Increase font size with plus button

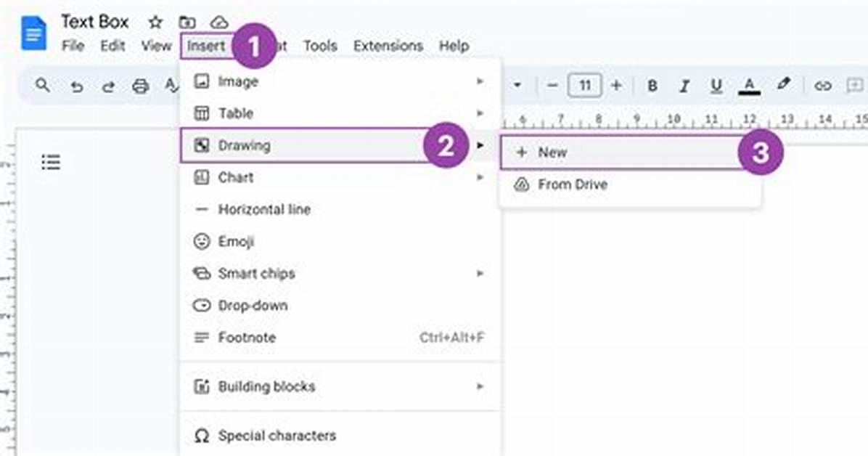click(x=616, y=86)
